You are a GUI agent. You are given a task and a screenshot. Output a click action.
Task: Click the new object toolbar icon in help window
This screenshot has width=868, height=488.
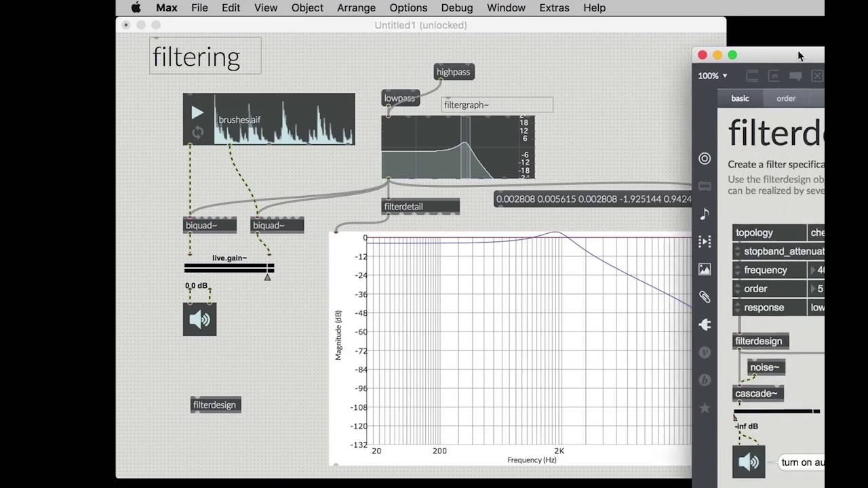pos(752,76)
